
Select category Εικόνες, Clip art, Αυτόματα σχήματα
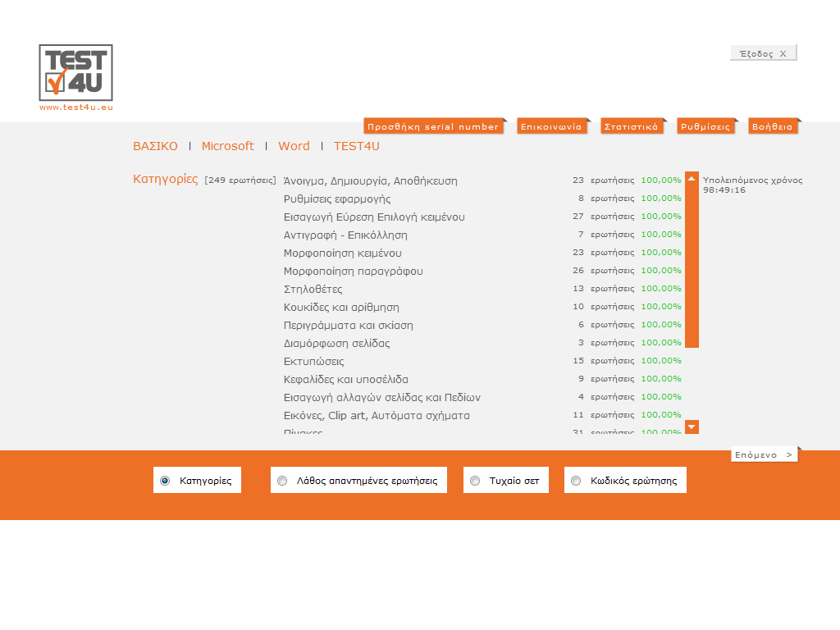377,416
